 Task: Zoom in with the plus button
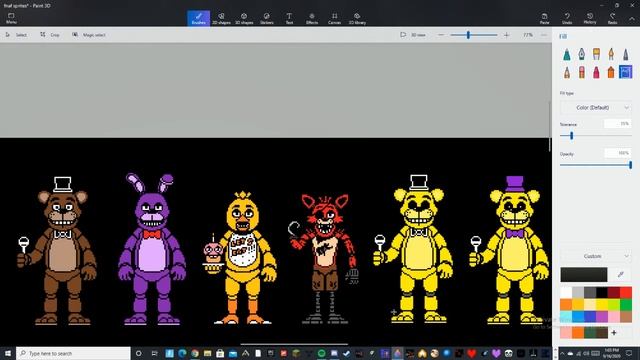tap(507, 35)
